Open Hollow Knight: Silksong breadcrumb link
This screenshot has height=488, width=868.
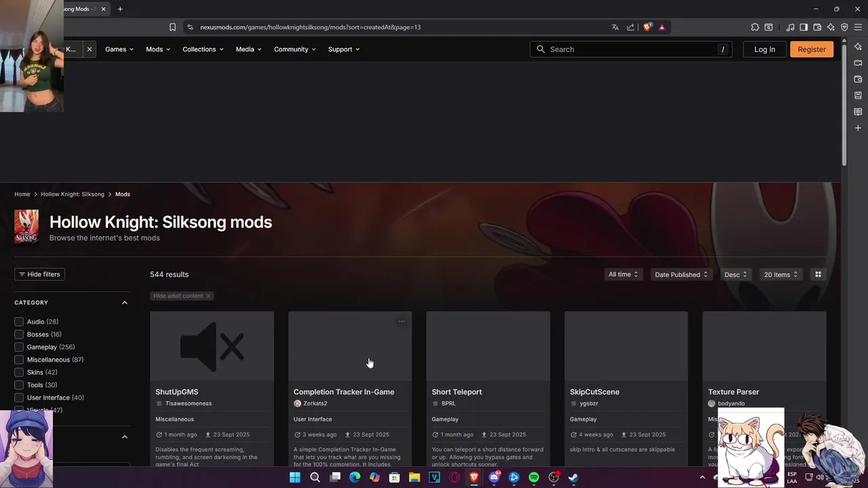pos(73,195)
